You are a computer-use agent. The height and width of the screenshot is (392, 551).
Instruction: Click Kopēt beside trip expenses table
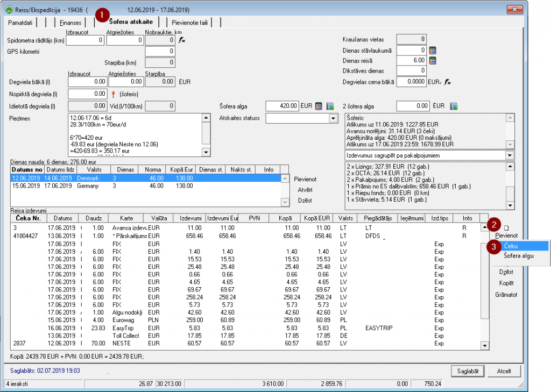pos(506,283)
